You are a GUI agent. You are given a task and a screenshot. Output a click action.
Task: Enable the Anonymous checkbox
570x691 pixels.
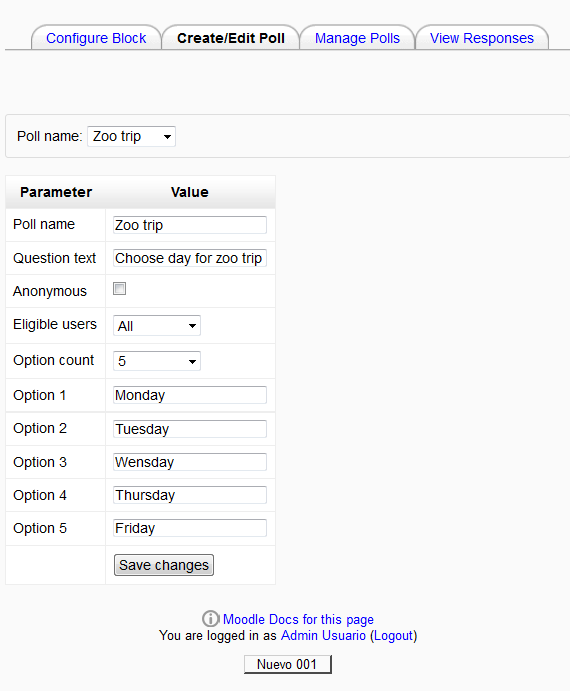[x=119, y=289]
